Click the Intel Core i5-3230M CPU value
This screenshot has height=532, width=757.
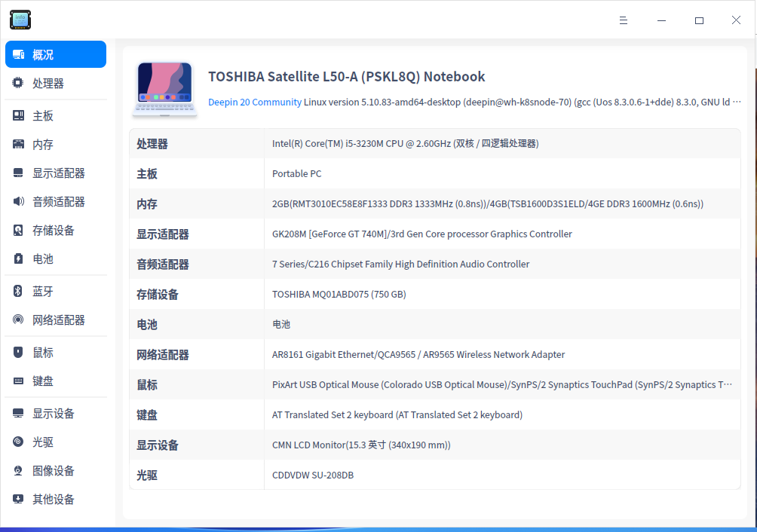click(x=406, y=144)
